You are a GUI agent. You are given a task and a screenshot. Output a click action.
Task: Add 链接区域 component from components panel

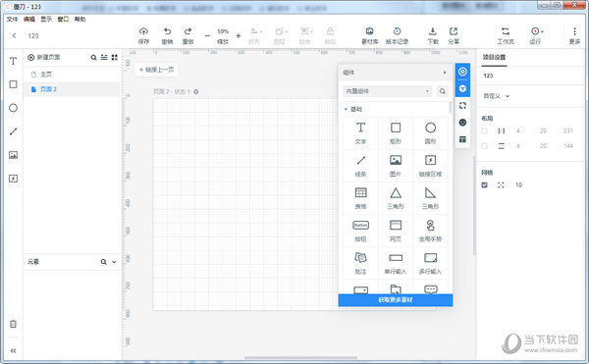tap(430, 166)
